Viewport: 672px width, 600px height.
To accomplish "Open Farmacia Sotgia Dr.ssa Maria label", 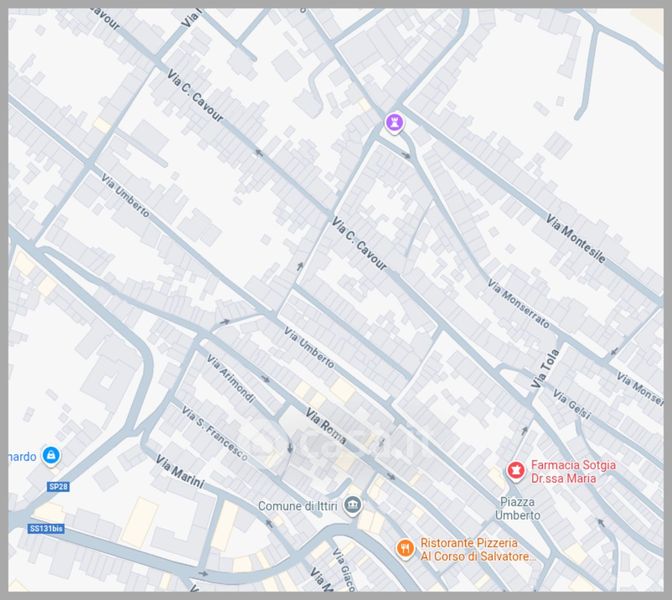I will (x=573, y=472).
